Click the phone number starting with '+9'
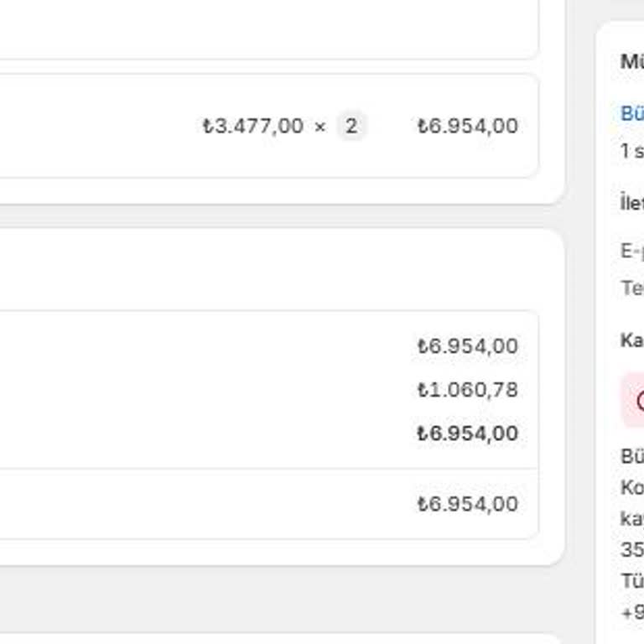 click(x=631, y=612)
